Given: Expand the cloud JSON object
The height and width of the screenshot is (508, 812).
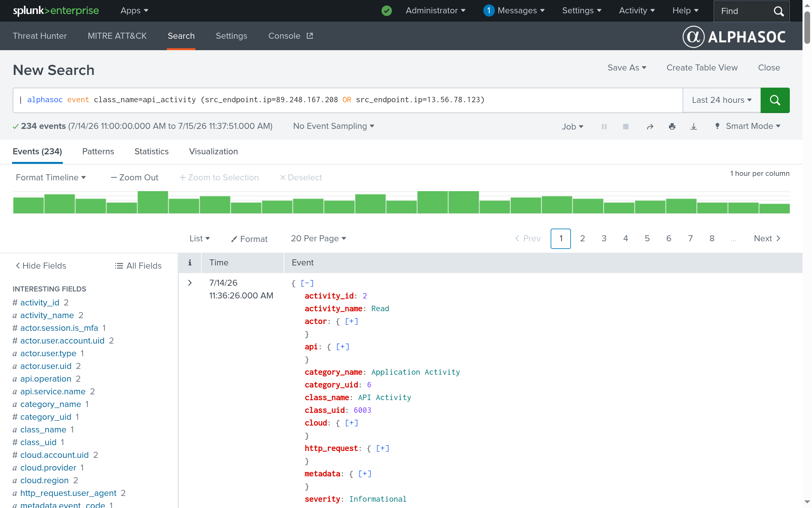Looking at the screenshot, I should (x=351, y=423).
